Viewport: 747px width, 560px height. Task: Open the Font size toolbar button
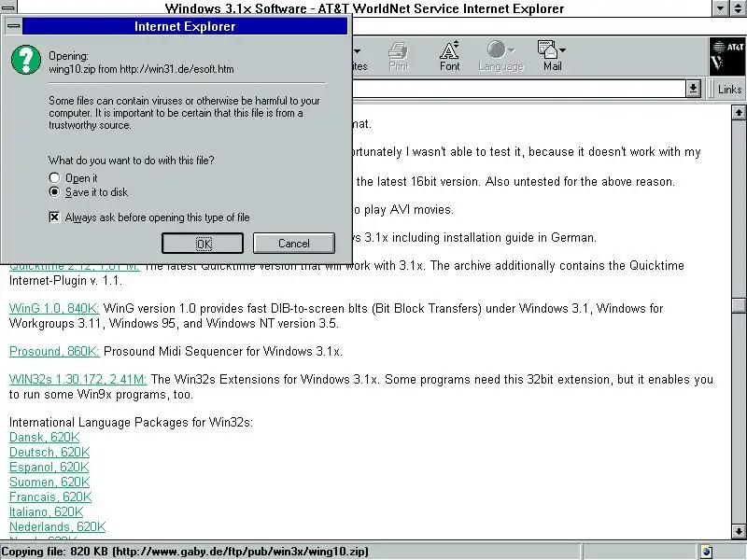(449, 56)
